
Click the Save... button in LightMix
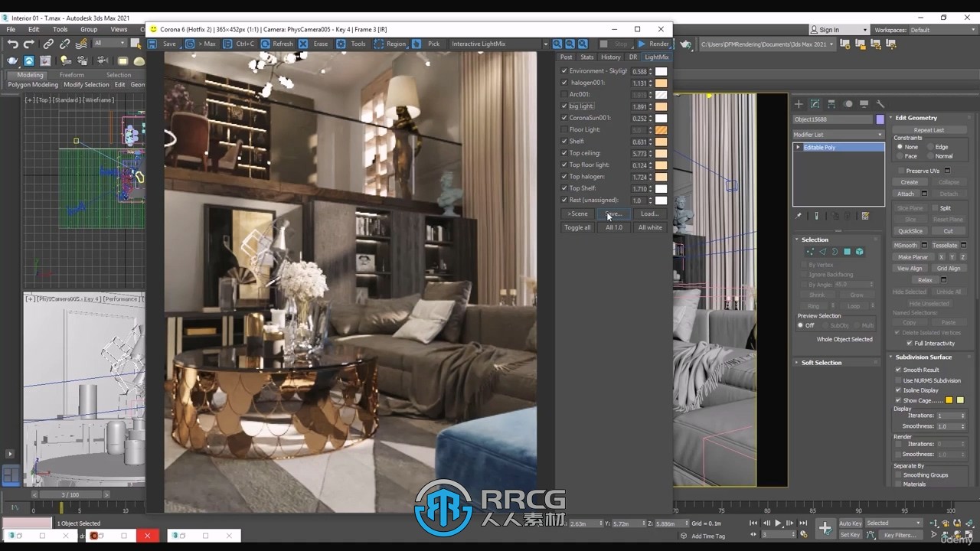pyautogui.click(x=613, y=214)
